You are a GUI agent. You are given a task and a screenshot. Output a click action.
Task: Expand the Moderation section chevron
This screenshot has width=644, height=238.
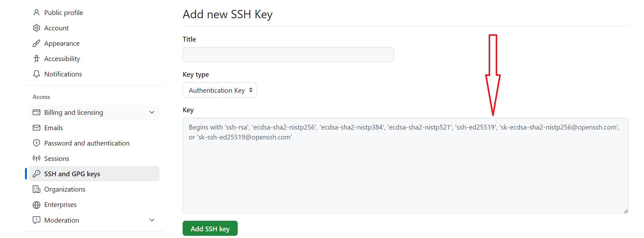point(152,220)
